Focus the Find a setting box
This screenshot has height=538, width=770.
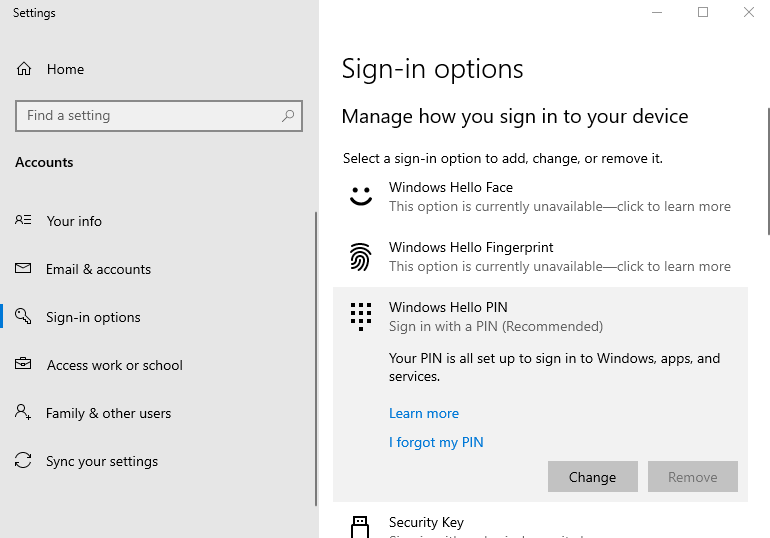(159, 116)
